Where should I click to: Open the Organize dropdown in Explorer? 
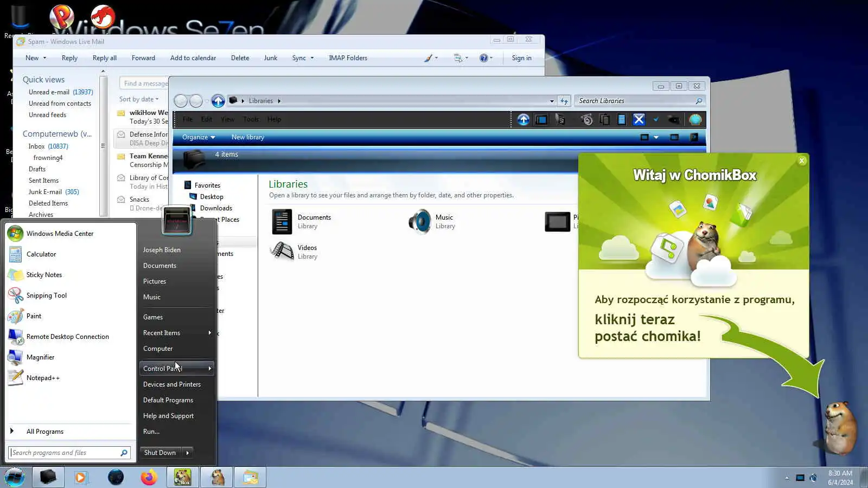199,137
